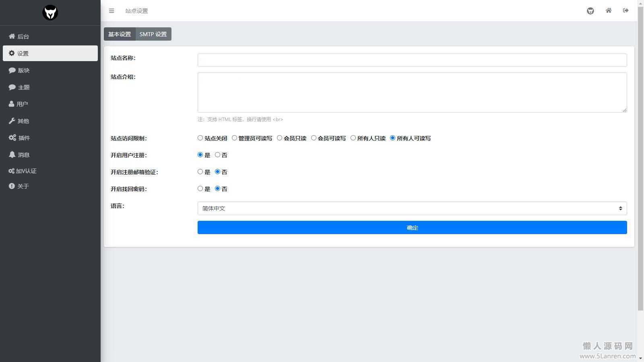Select 否 for 开启用户注册
This screenshot has height=362, width=644.
pyautogui.click(x=217, y=155)
